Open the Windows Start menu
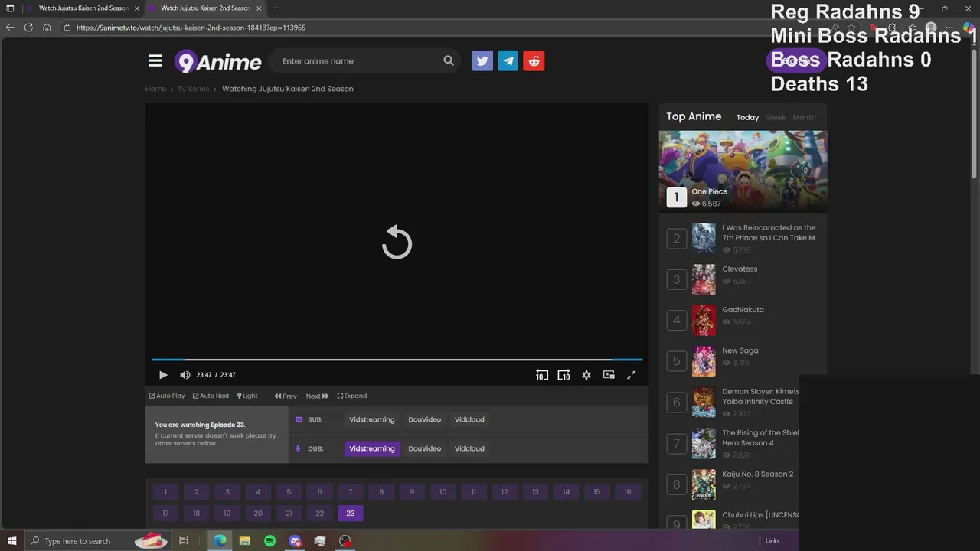The height and width of the screenshot is (551, 980). 11,541
